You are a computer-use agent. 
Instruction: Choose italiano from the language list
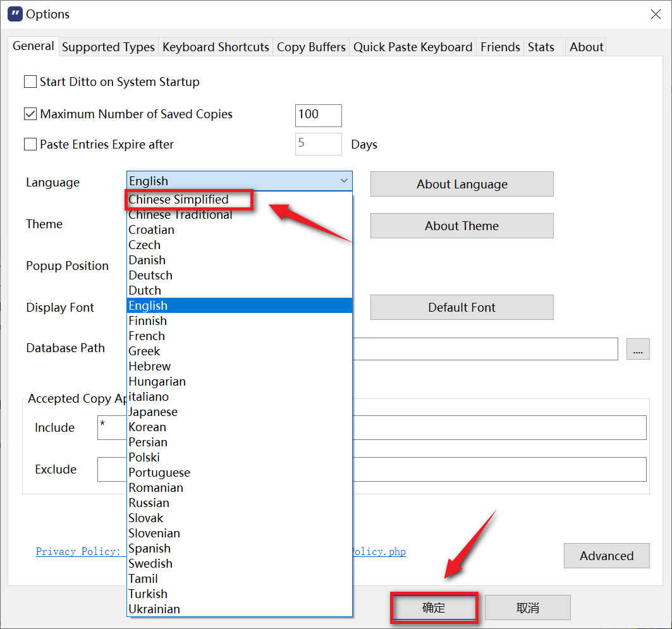pyautogui.click(x=240, y=397)
